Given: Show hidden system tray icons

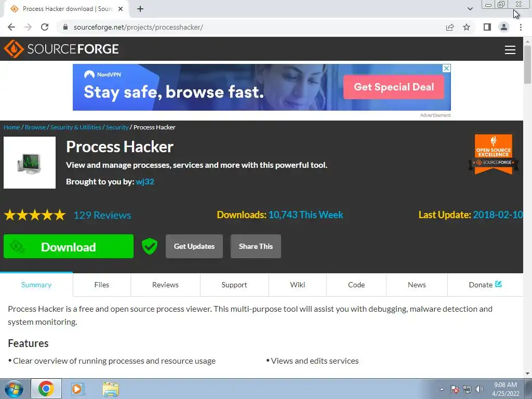Looking at the screenshot, I should pos(442,389).
